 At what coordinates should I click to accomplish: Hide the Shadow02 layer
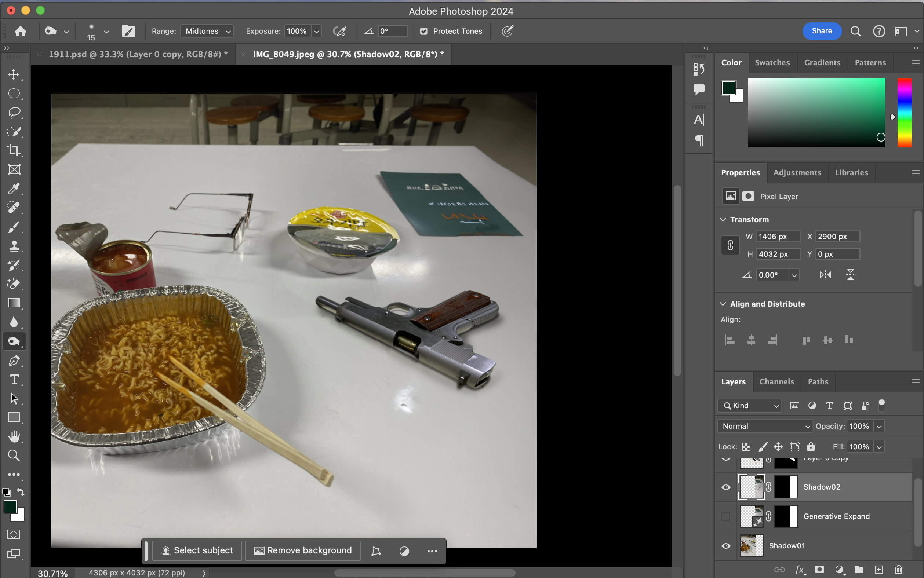tap(725, 487)
